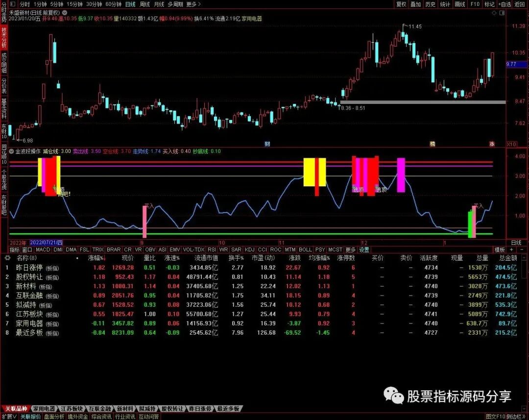The width and height of the screenshot is (529, 420).
Task: Click the diamond icon above the chart
Action: pyautogui.click(x=494, y=13)
